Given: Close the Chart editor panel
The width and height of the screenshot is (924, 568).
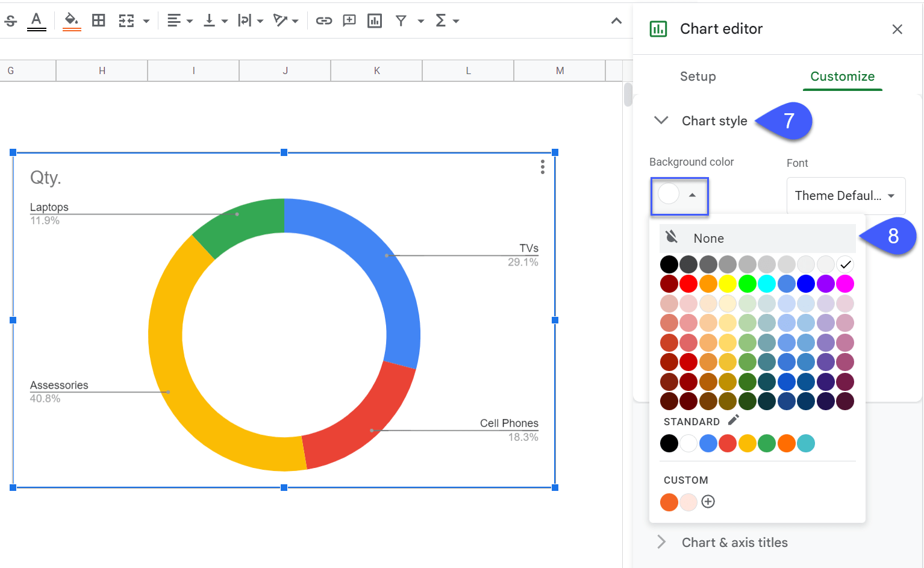Looking at the screenshot, I should coord(897,30).
